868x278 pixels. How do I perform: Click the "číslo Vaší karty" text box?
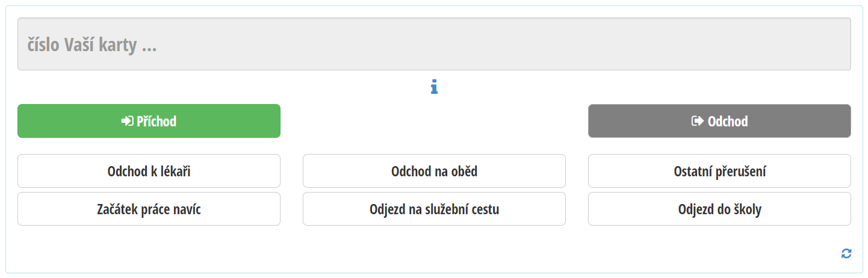tap(434, 45)
